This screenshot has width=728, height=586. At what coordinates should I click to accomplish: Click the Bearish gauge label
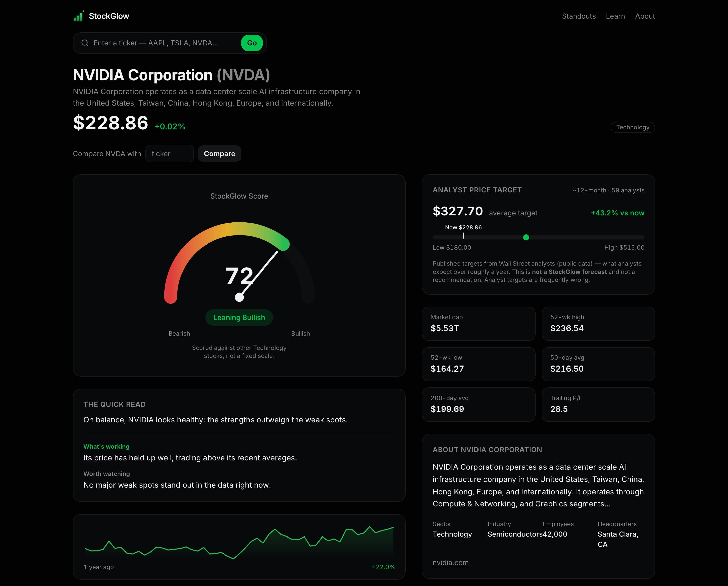coord(179,333)
